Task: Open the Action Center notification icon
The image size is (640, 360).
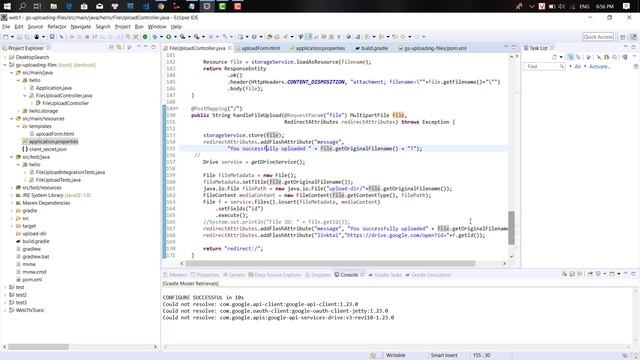Action: tap(627, 6)
